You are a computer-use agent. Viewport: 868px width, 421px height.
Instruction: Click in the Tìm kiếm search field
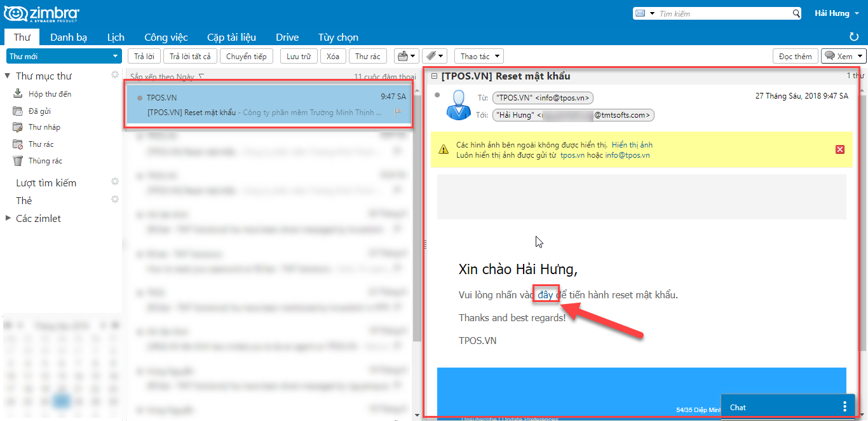pos(724,13)
